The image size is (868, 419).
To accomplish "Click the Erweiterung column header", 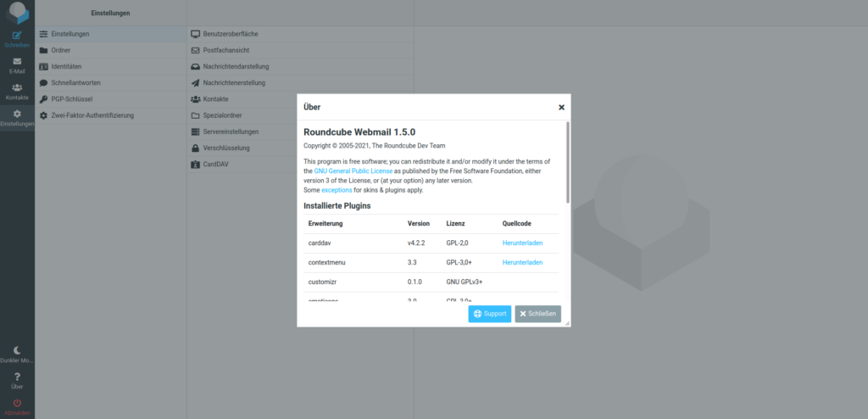I will coord(325,224).
